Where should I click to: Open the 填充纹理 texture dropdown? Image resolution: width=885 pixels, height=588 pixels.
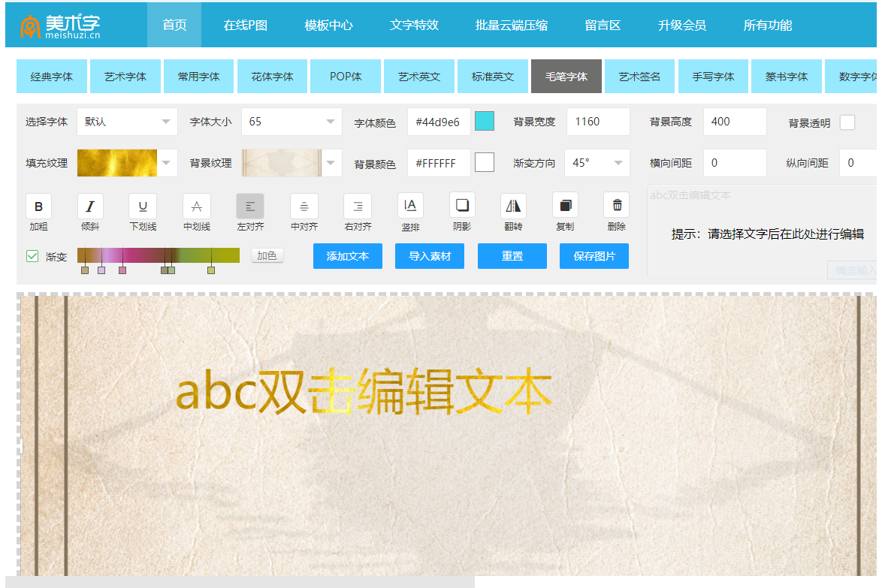(x=127, y=163)
